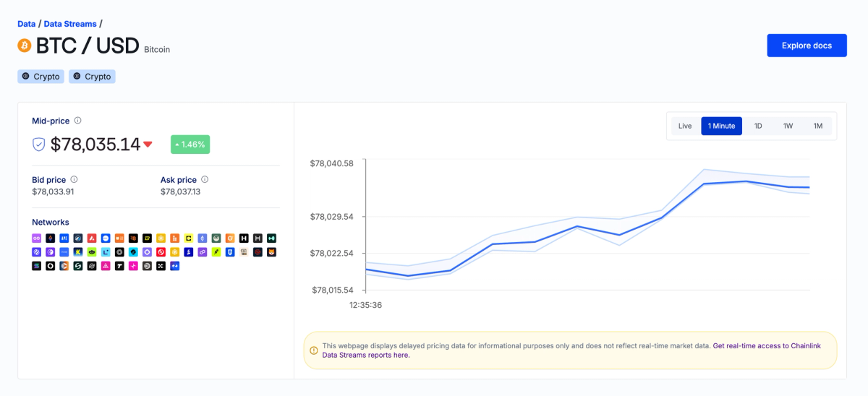Click the $78,035.14 mid-price value

(x=95, y=145)
